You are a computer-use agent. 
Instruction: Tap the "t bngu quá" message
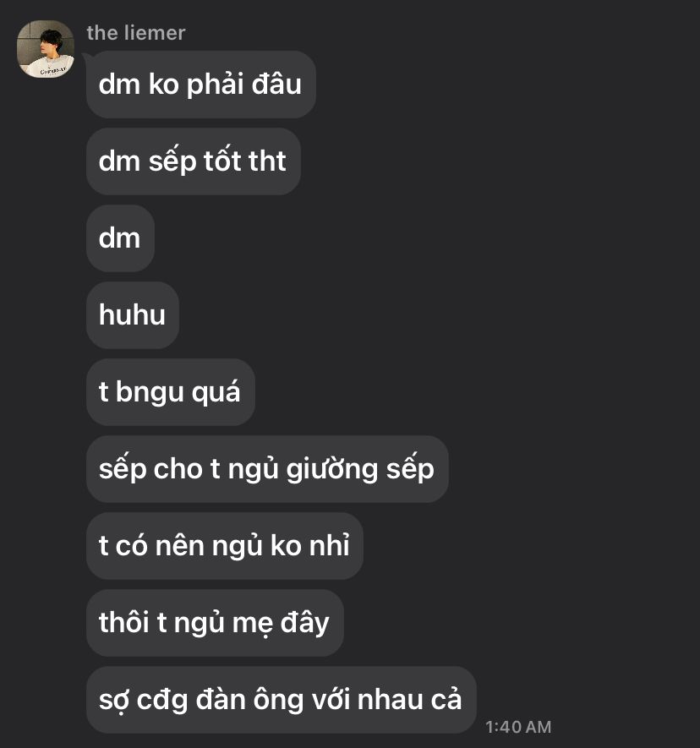coord(170,392)
